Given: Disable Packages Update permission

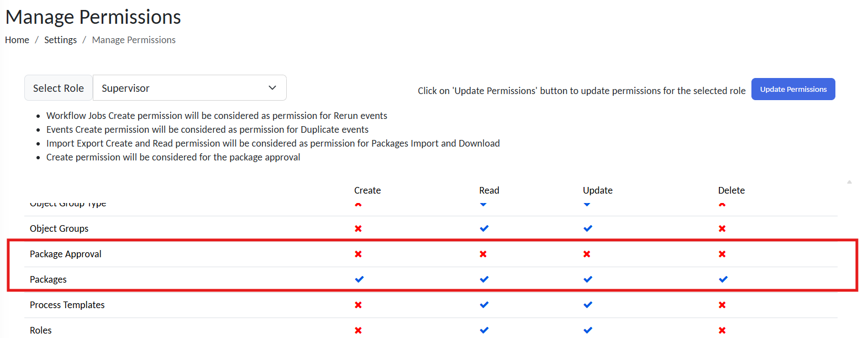Looking at the screenshot, I should (588, 279).
